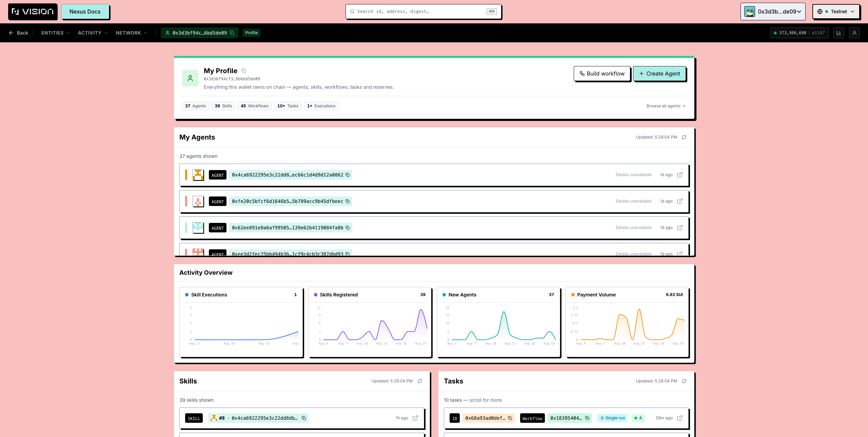Screen dimensions: 868x437
Task: Expand the ACTIVITY menu
Action: pyautogui.click(x=93, y=33)
